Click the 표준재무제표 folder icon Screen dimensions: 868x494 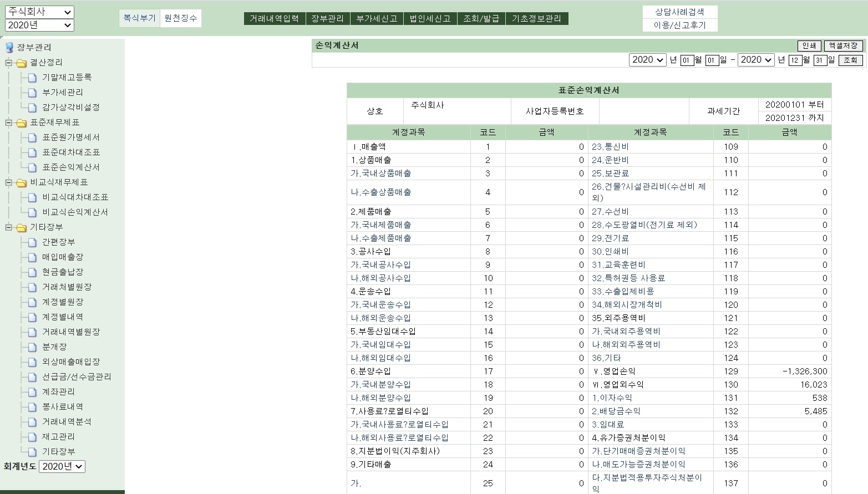(x=21, y=123)
